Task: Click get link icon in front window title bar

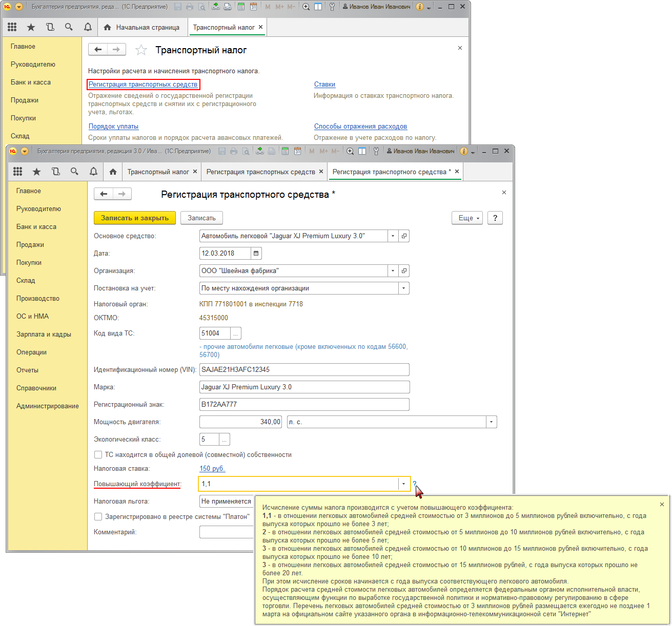Action: [x=260, y=151]
